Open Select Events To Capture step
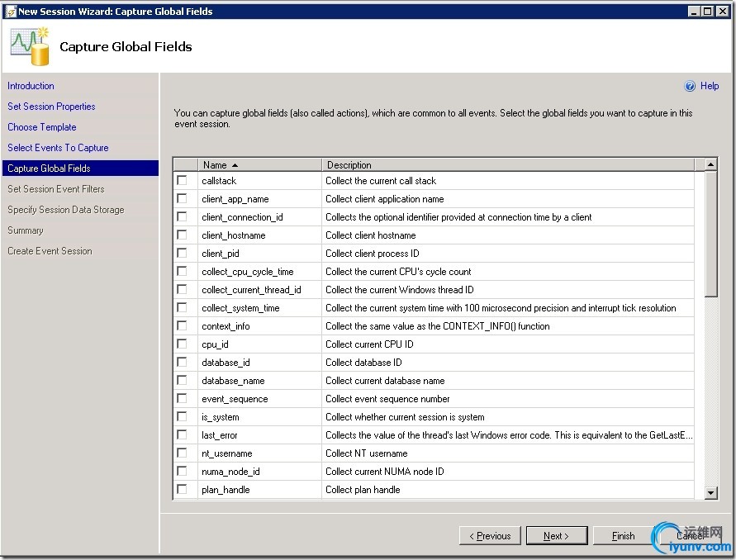736x560 pixels. click(58, 148)
